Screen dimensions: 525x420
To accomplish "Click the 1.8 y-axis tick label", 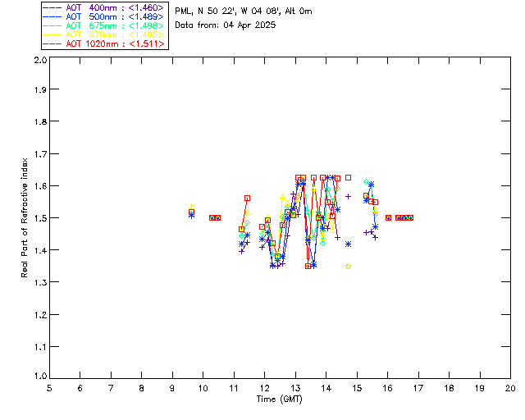I will (40, 121).
